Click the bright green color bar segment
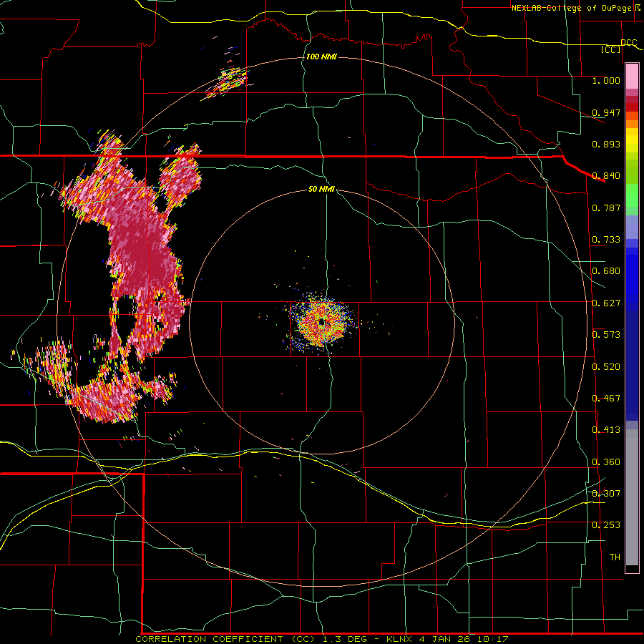 coord(632,195)
